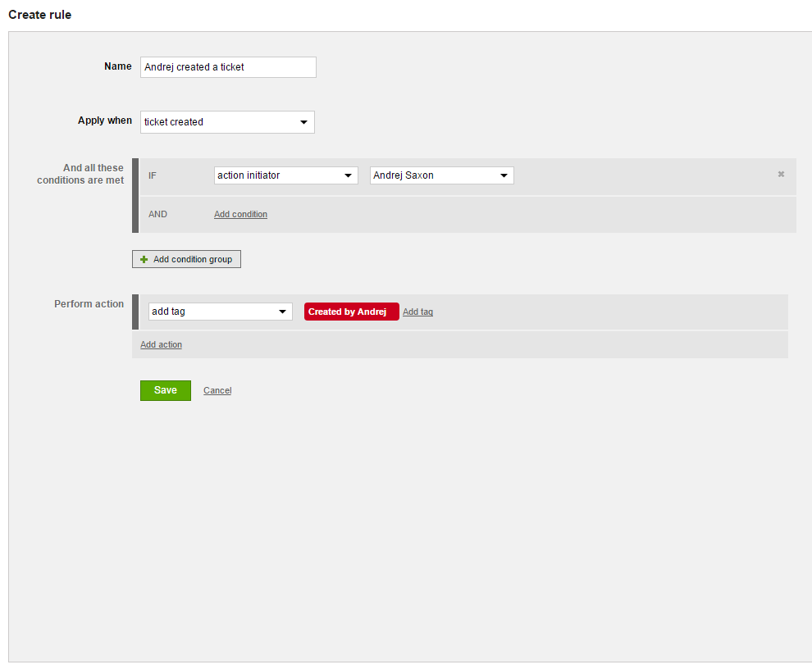This screenshot has height=669, width=812.
Task: Cancel the rule creation
Action: tap(217, 390)
